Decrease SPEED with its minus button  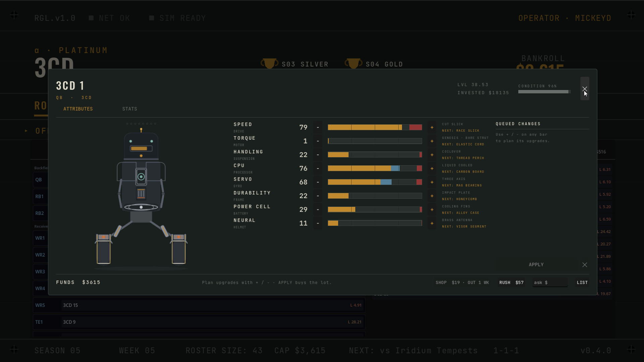pos(318,127)
